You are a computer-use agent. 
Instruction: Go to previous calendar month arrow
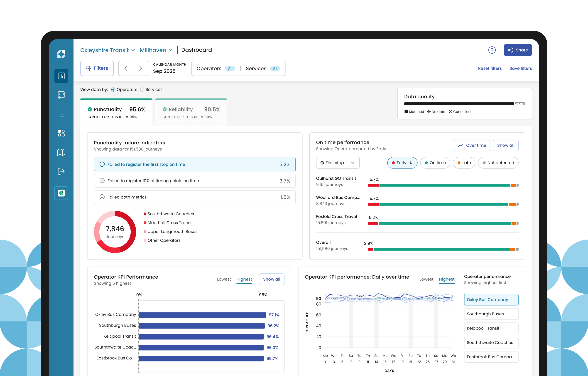(126, 68)
